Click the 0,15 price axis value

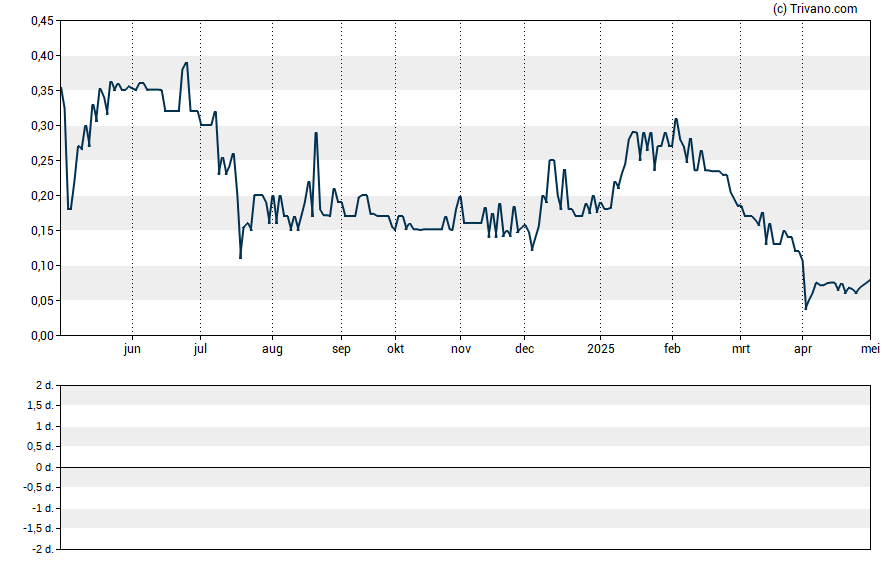pos(42,231)
